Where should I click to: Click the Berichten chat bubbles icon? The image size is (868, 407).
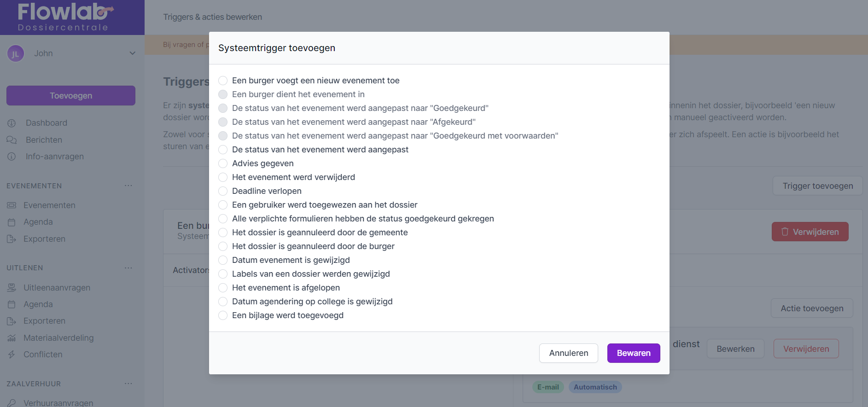12,140
